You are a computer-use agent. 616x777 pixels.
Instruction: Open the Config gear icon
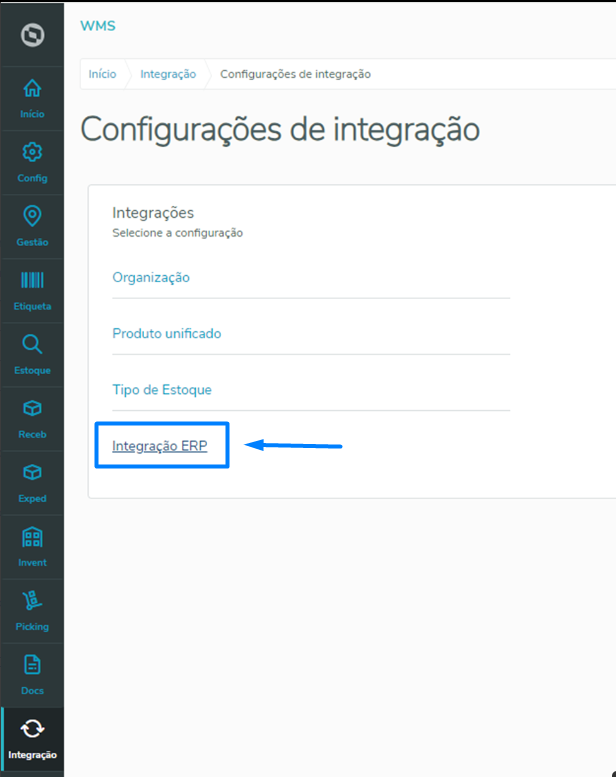click(32, 152)
